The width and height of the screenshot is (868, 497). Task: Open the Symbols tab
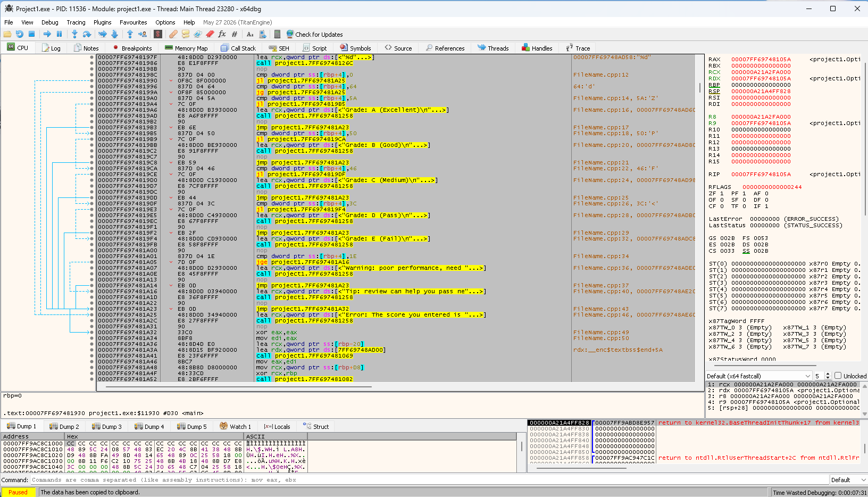[x=355, y=48]
